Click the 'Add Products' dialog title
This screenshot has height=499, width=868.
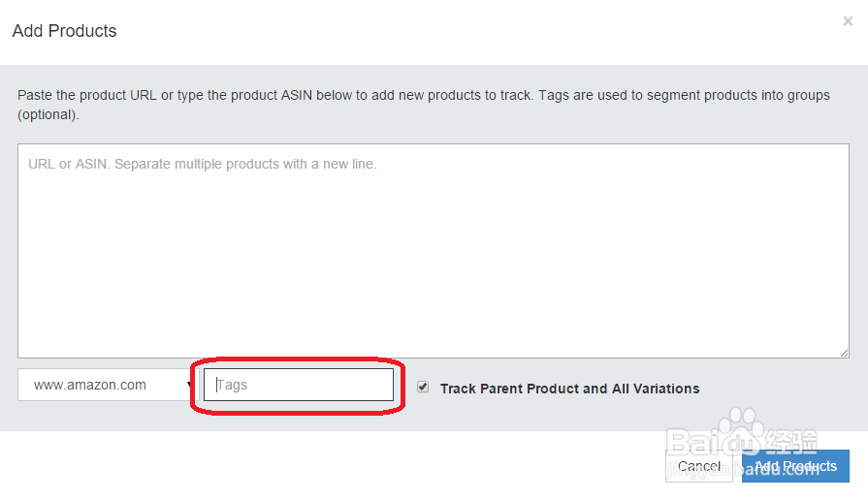pyautogui.click(x=64, y=31)
